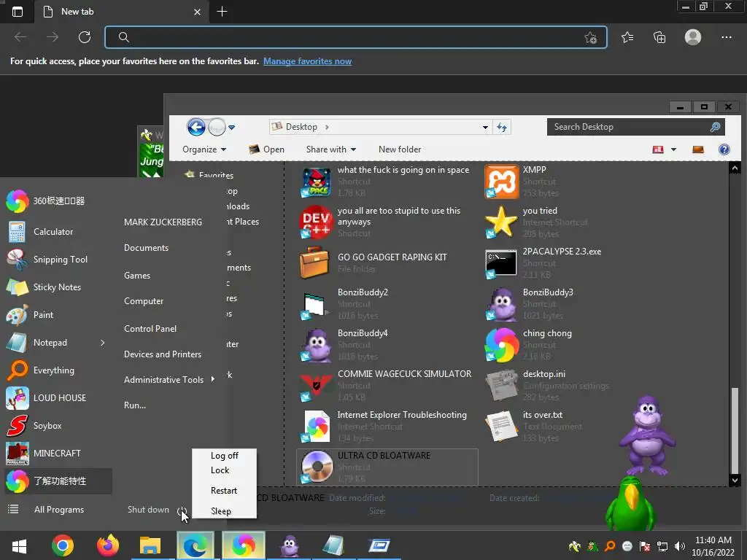Choose Restart from shutdown menu
Screen dimensions: 747x560
point(224,491)
